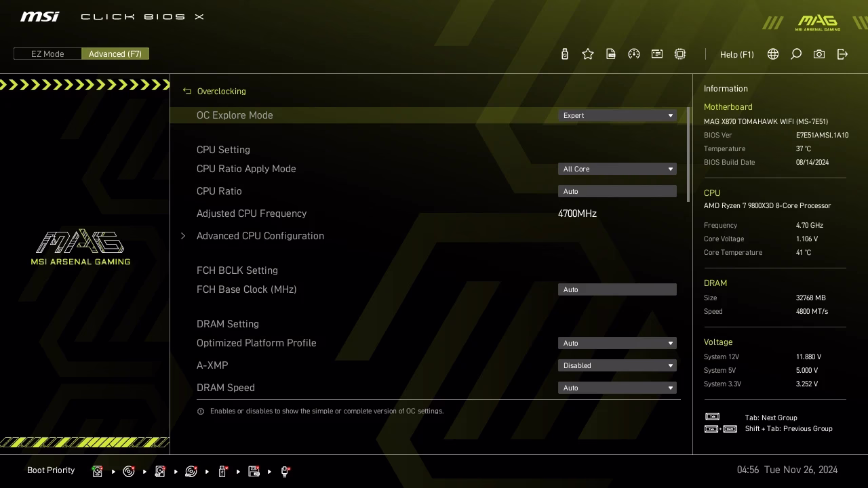Click the board explorer card icon

[x=657, y=54]
